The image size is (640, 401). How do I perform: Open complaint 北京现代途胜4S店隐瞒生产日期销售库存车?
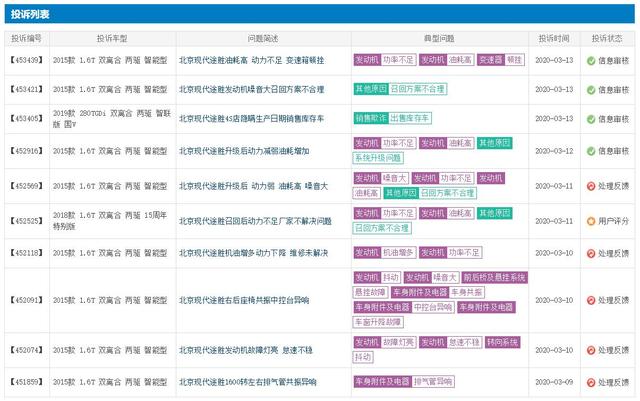(251, 119)
